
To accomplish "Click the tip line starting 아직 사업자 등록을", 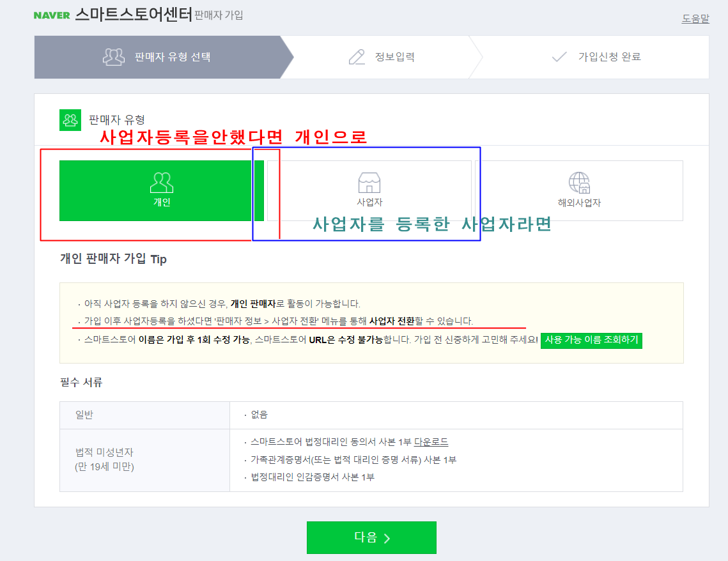I will [x=222, y=304].
